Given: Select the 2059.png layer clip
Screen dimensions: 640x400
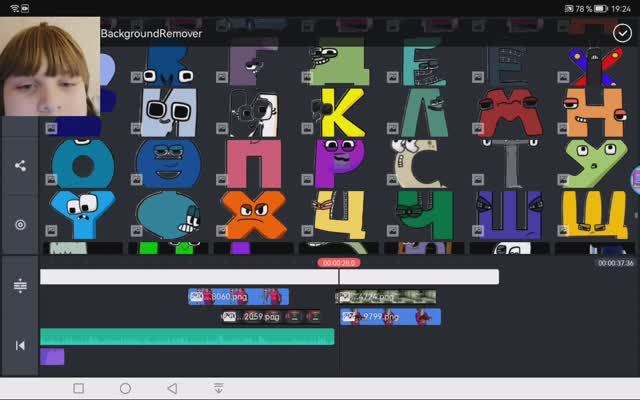Looking at the screenshot, I should [x=271, y=316].
